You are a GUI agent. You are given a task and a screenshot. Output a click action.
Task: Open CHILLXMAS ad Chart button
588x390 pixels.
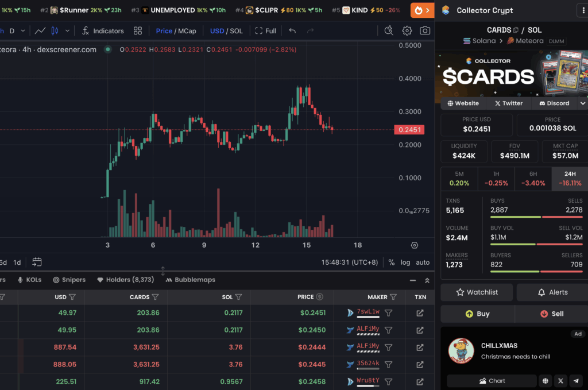(492, 381)
